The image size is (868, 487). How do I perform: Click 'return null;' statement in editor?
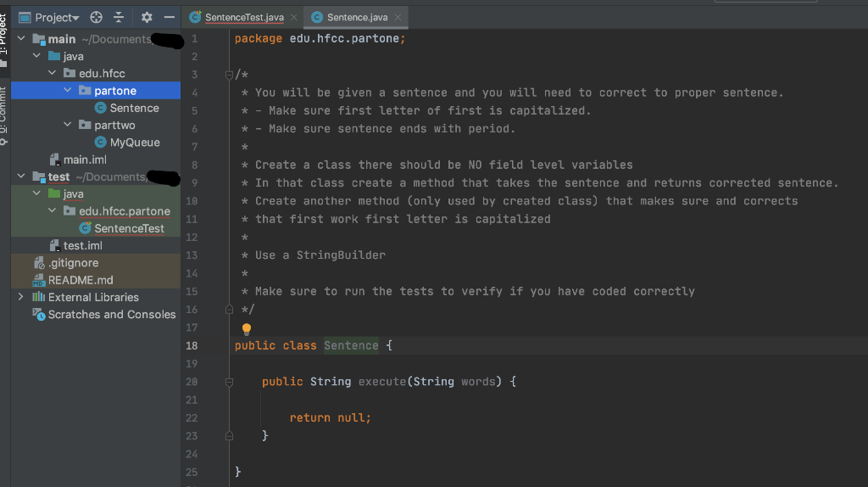330,417
